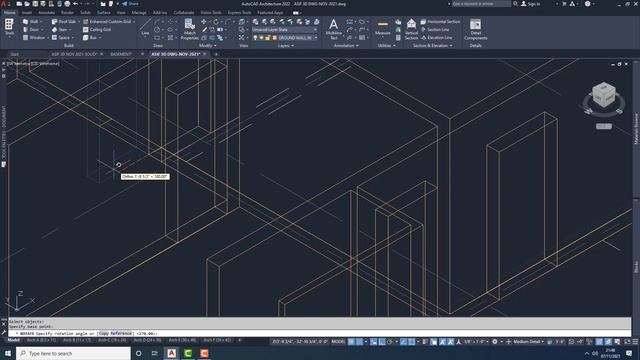Toggle the grid display in status bar
This screenshot has width=640, height=360.
click(x=351, y=342)
